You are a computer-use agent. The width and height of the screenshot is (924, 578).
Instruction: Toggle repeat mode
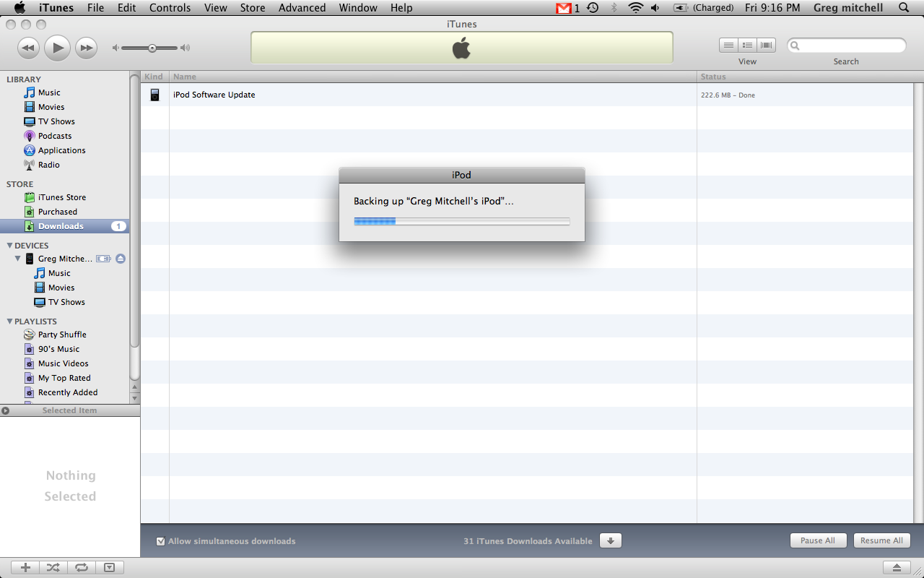click(x=81, y=568)
